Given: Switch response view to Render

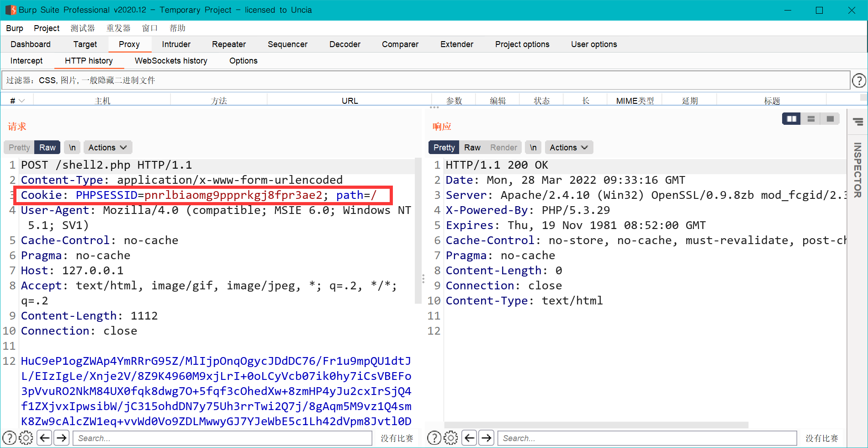Looking at the screenshot, I should pos(503,147).
